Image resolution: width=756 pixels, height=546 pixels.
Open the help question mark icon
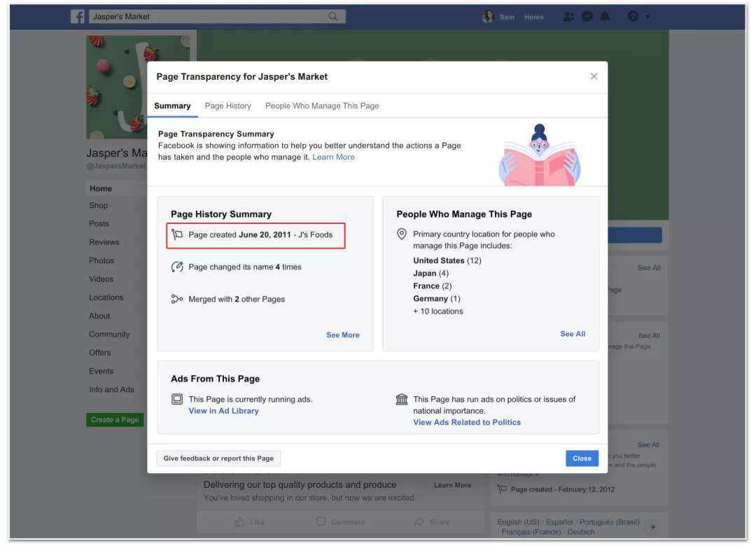coord(633,16)
